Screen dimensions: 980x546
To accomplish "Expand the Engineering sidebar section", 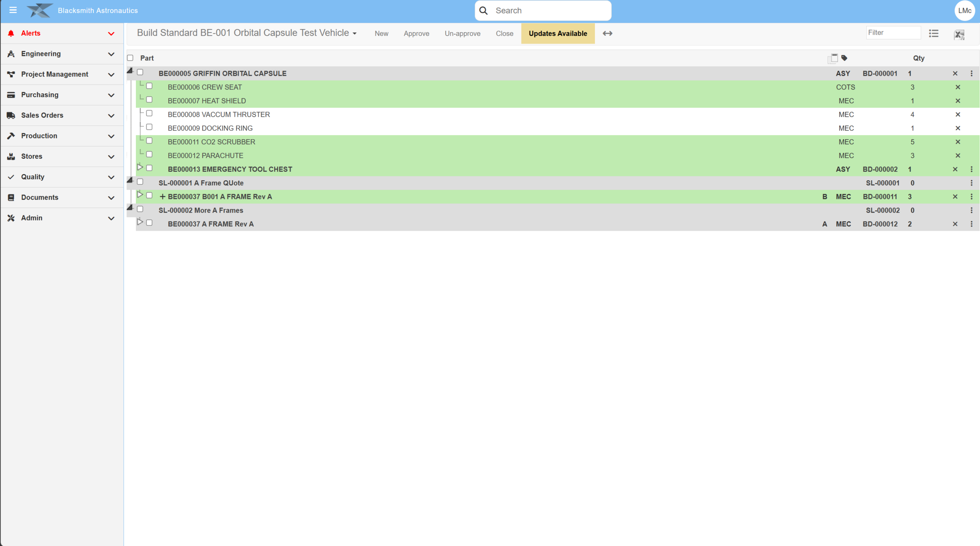I will 62,54.
